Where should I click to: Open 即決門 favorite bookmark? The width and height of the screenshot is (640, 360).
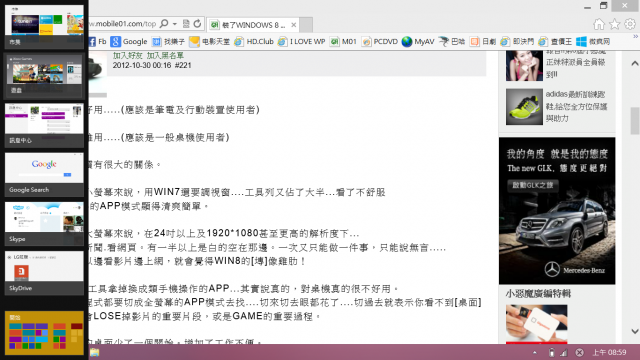point(517,41)
